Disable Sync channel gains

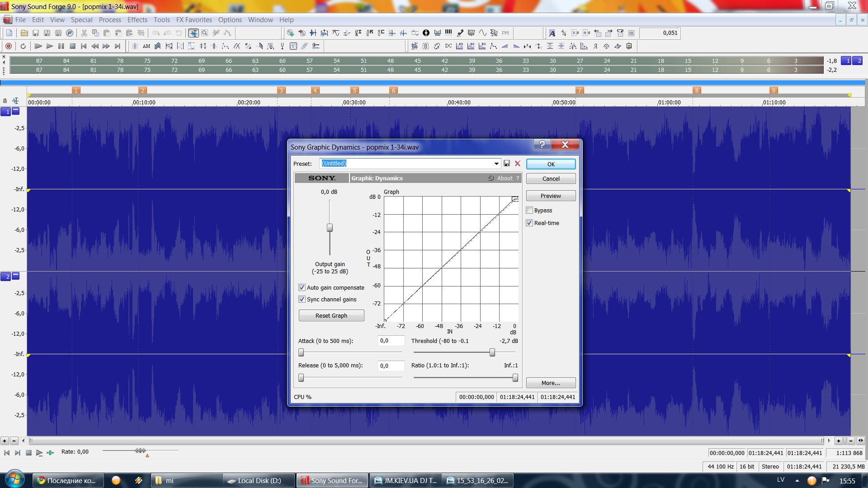302,300
